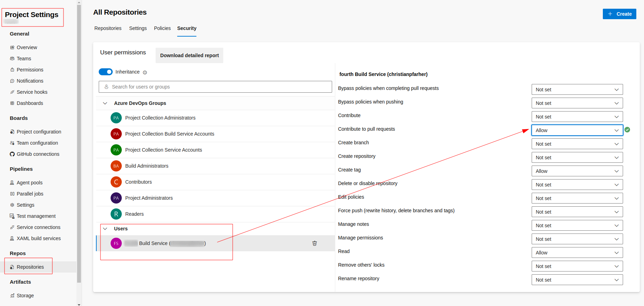This screenshot has height=306, width=644.
Task: Click the Readers group avatar icon
Action: tap(116, 214)
